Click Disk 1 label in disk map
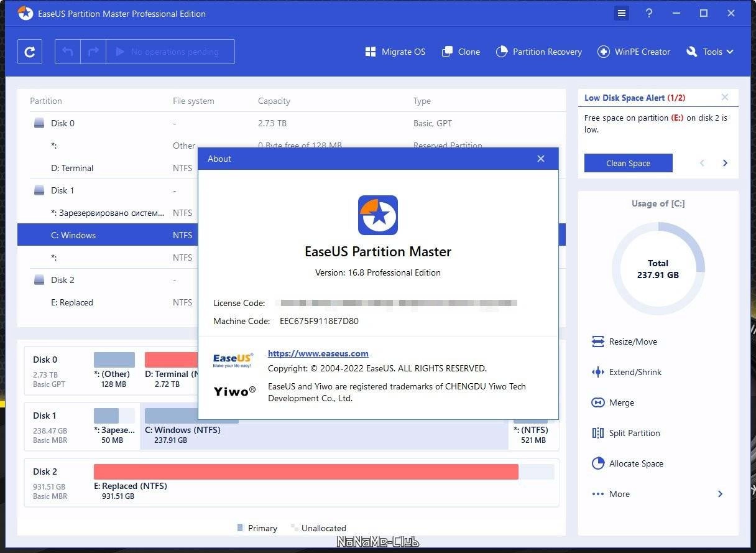 tap(45, 416)
